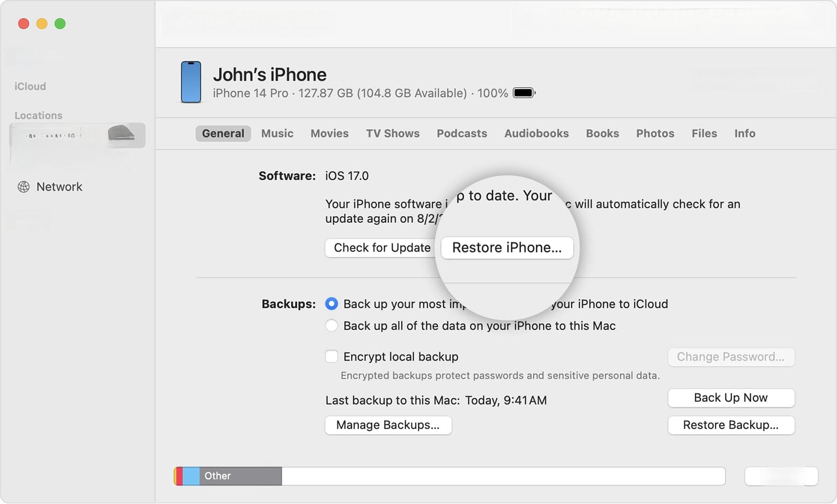Click Back Up Now
837x504 pixels.
tap(731, 398)
